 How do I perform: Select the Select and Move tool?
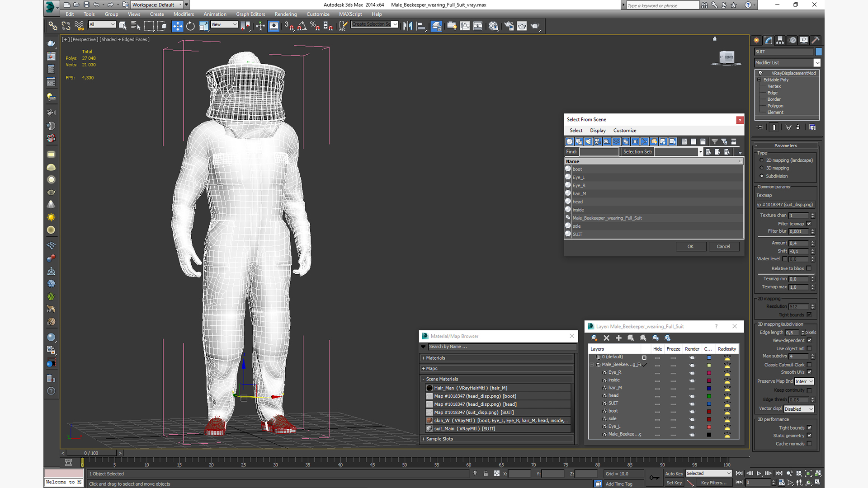point(177,26)
